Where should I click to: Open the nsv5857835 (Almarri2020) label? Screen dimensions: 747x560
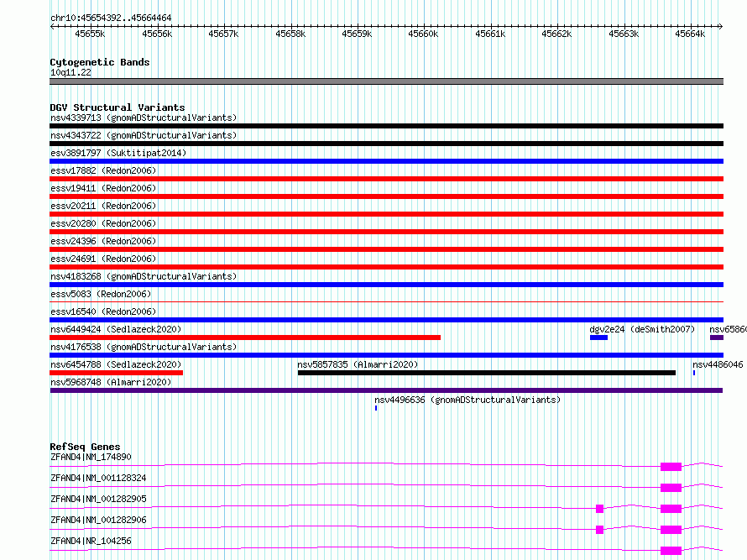point(358,364)
